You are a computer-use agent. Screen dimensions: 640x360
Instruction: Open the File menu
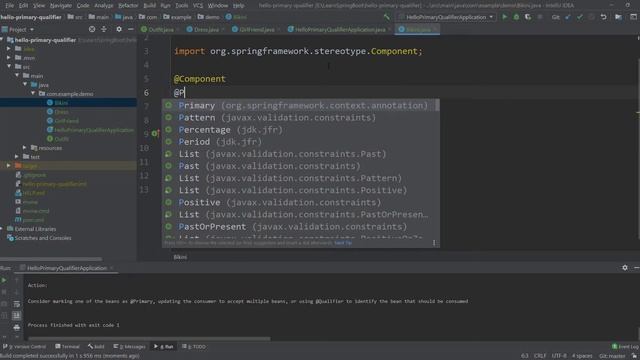click(9, 5)
